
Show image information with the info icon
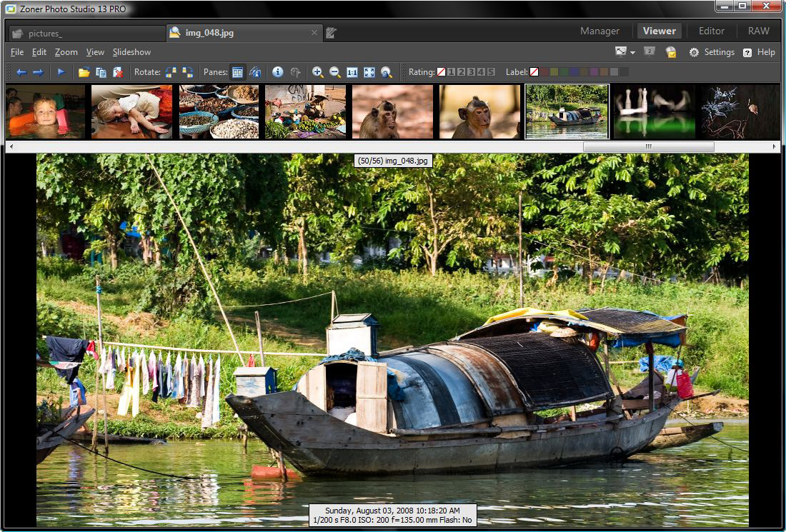click(x=277, y=71)
